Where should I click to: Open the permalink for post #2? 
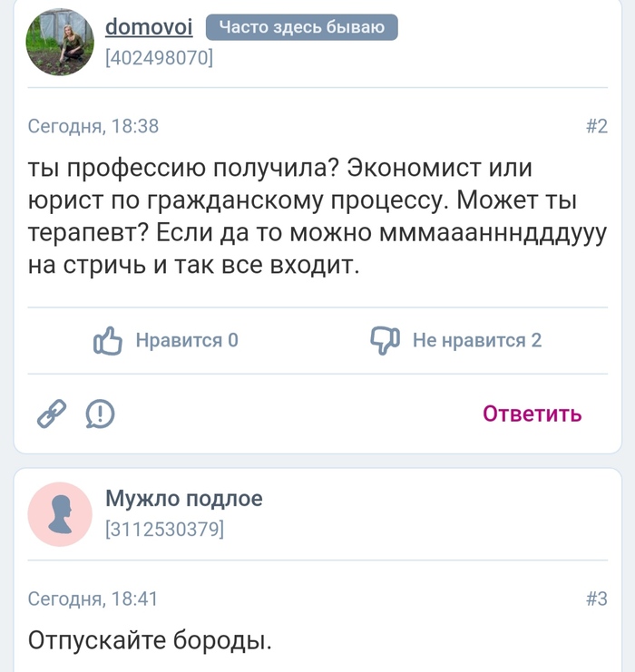tap(596, 127)
